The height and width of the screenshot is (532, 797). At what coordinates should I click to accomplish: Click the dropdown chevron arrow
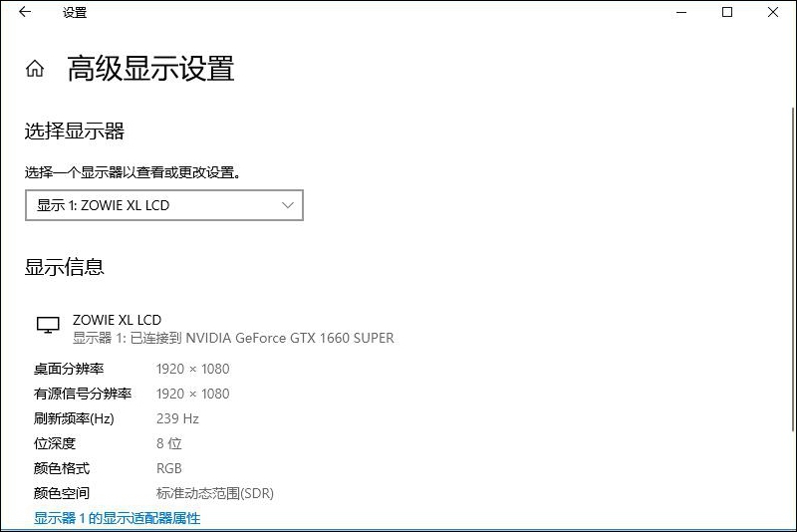click(x=288, y=205)
